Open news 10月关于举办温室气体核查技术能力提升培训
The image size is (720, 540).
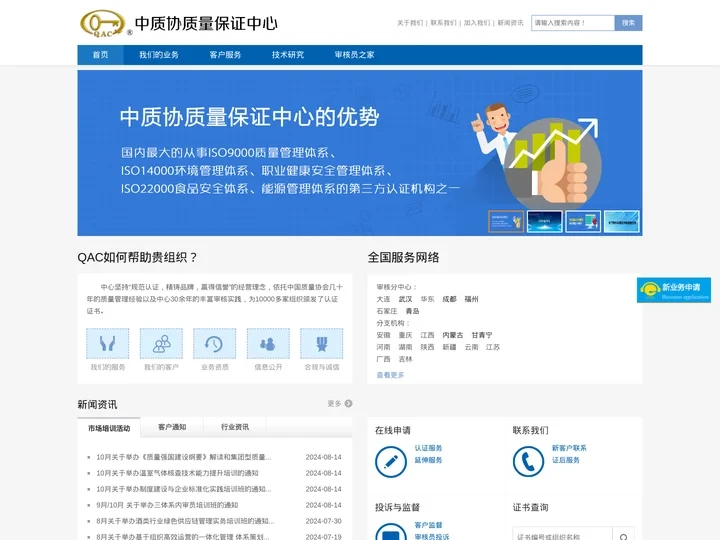pyautogui.click(x=177, y=473)
